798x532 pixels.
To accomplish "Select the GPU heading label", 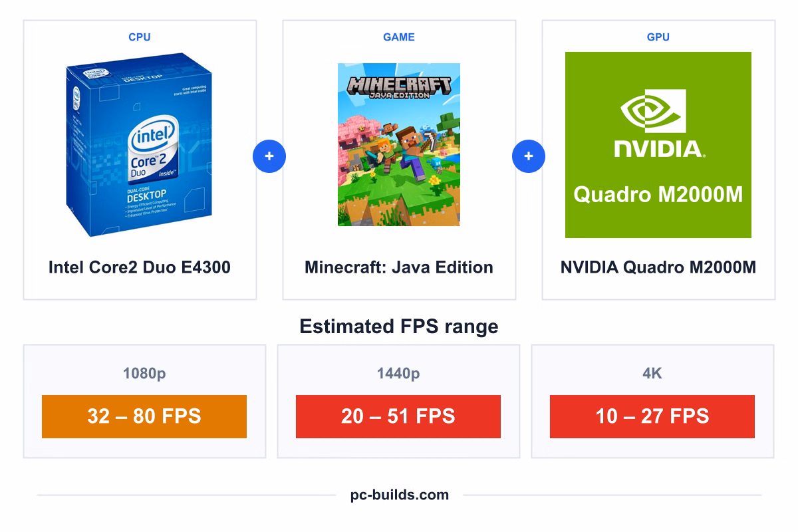I will (x=658, y=37).
